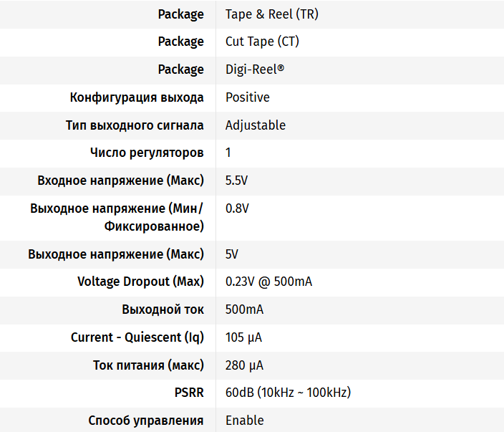
Task: Click the "Способ управления" row label
Action: (x=146, y=421)
